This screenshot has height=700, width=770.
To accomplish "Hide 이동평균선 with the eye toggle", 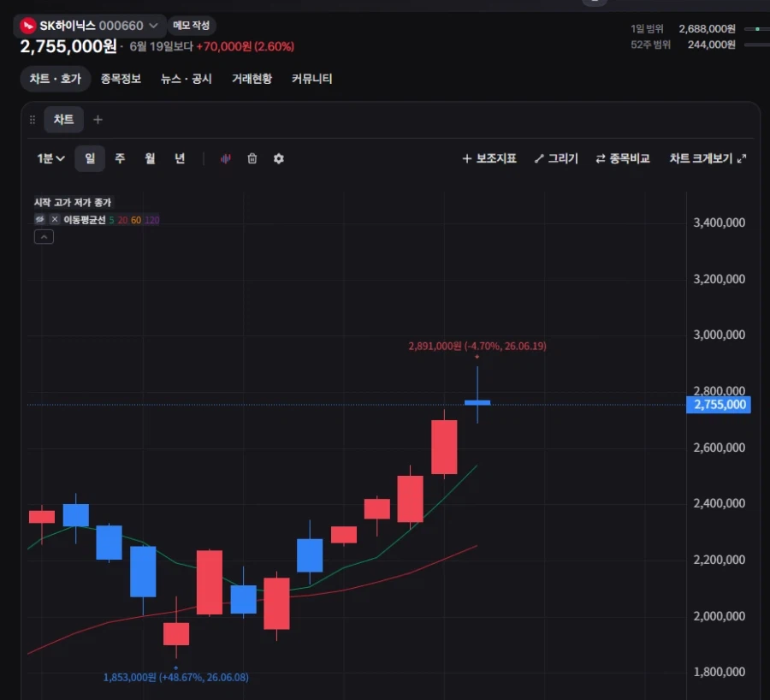I will tap(39, 219).
